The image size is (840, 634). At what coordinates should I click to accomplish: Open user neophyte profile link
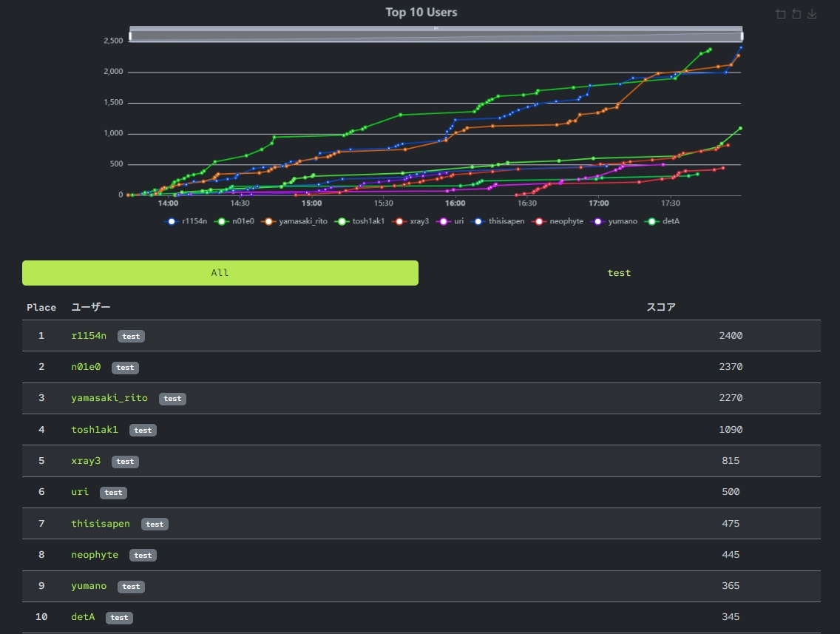click(95, 554)
